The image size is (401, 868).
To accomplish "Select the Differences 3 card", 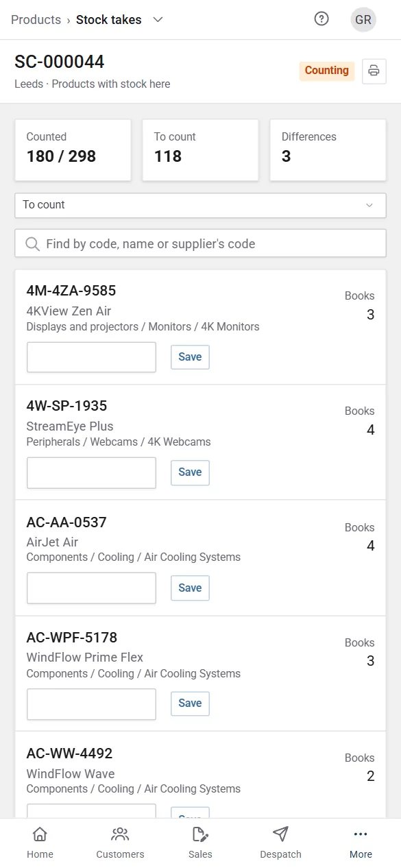I will pos(328,150).
